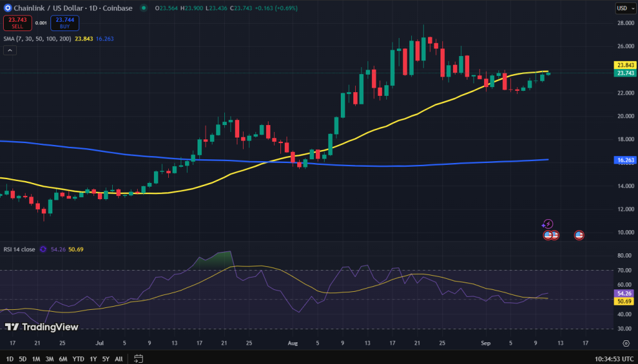Screen dimensions: 638x364
Task: Open the go-to-date calendar icon
Action: click(139, 358)
